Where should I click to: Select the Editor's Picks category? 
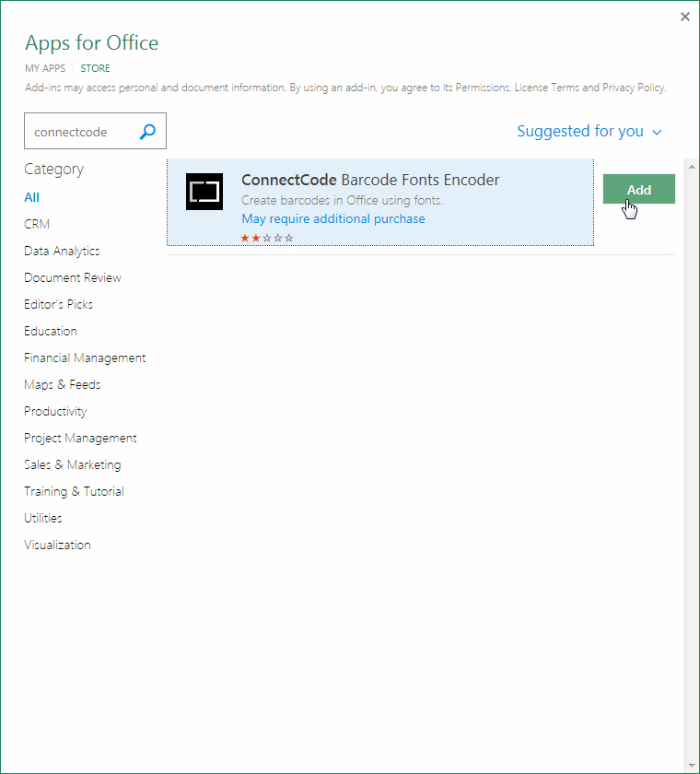tap(58, 304)
